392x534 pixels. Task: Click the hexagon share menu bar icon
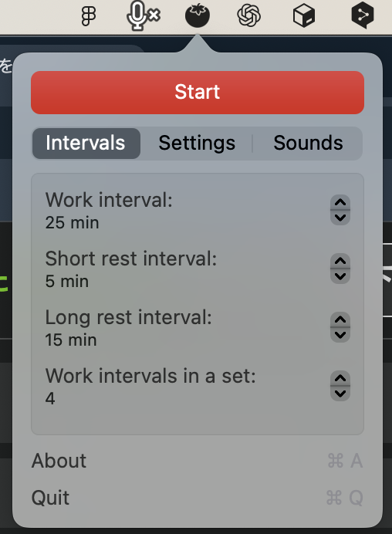[x=363, y=15]
